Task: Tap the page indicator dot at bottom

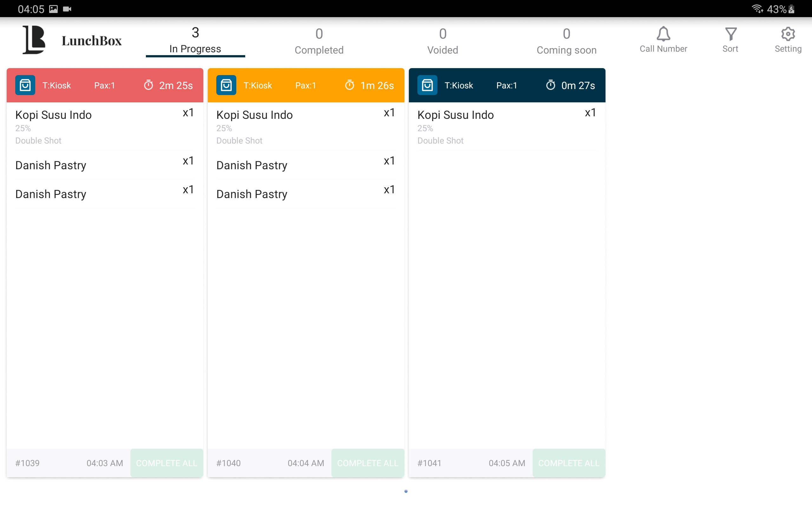Action: (406, 491)
